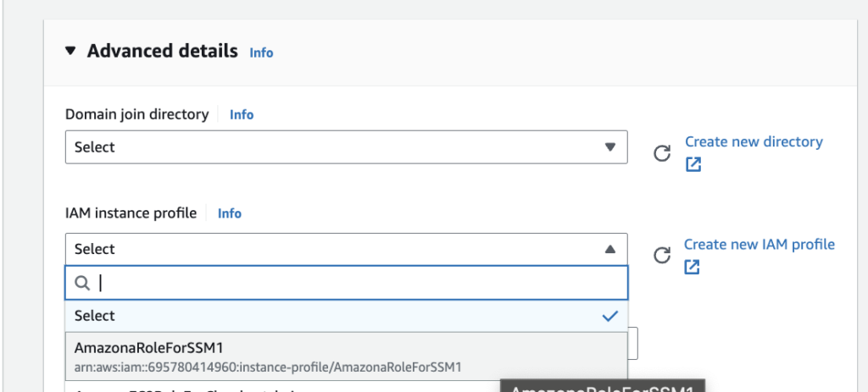
Task: Select the AmazonaRoleForSSM1 instance profile
Action: [149, 348]
